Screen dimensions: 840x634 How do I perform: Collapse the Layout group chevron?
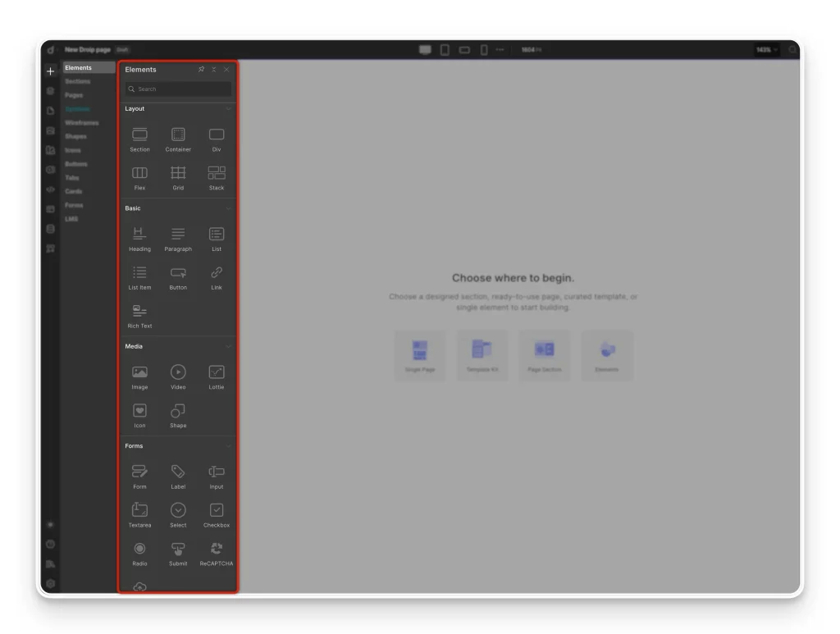pyautogui.click(x=228, y=109)
